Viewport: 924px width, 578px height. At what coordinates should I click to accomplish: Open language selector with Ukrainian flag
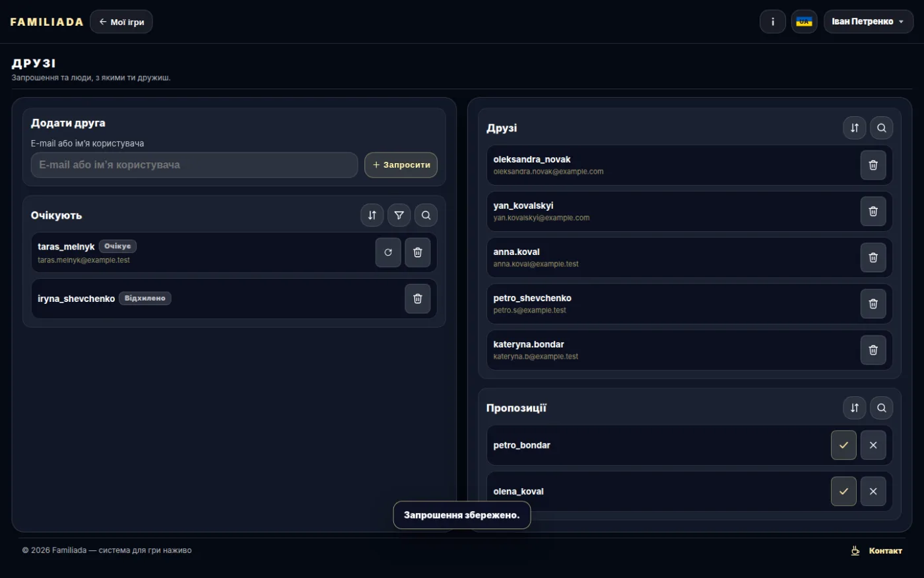(805, 22)
